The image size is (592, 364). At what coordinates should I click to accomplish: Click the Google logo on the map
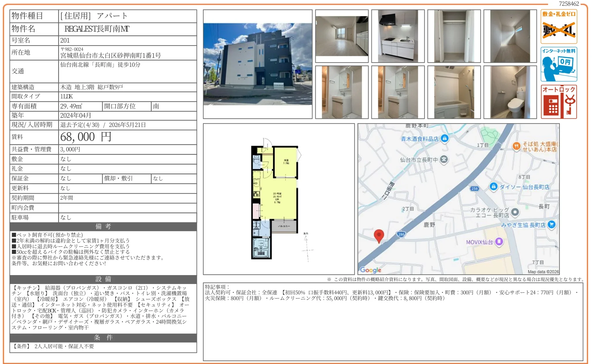coord(371,270)
